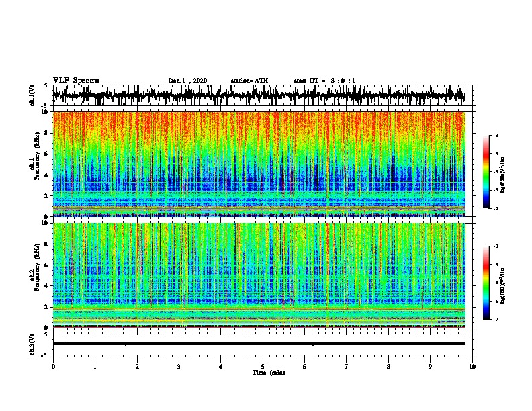Select the date text "Dec. 1, 2020"

click(187, 81)
